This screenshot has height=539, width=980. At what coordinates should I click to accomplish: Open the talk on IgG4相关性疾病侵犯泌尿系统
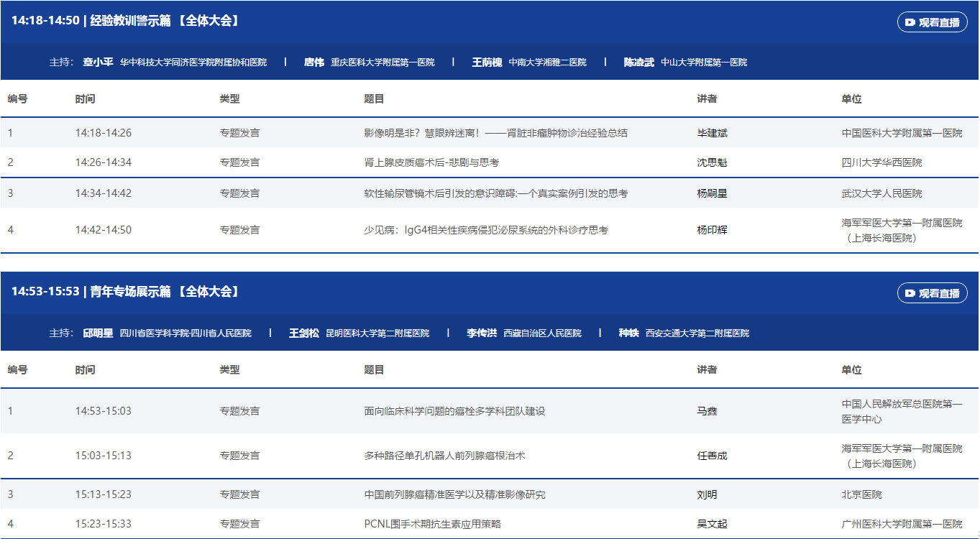(x=486, y=231)
